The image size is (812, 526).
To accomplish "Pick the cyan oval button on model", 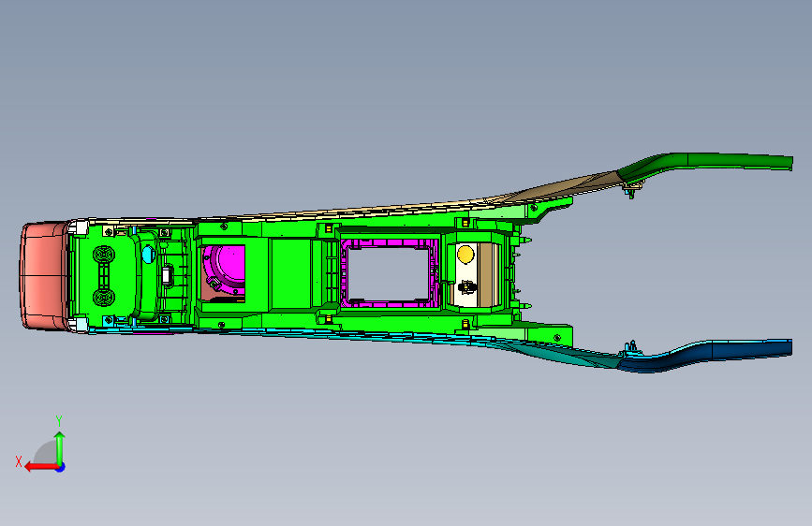I will pyautogui.click(x=148, y=255).
